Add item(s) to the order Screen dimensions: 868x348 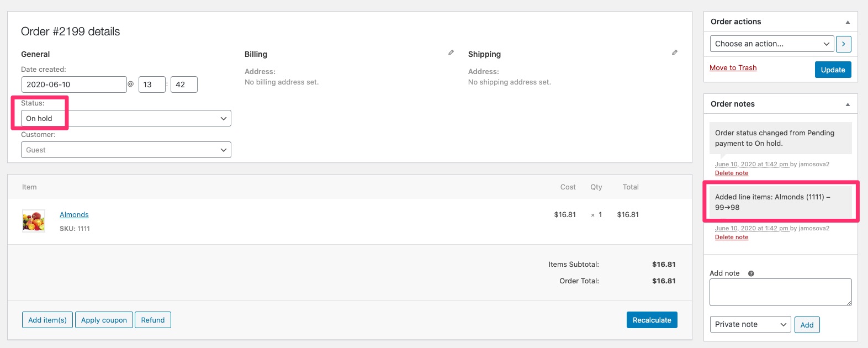point(47,319)
